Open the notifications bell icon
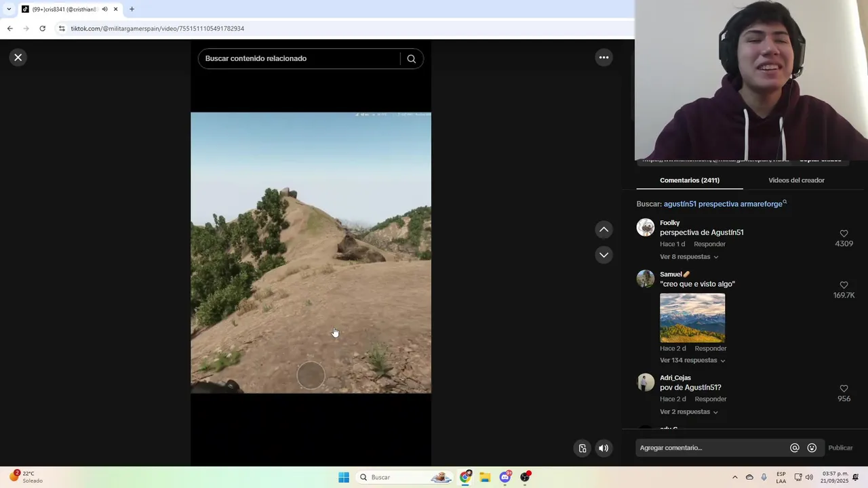Image resolution: width=868 pixels, height=488 pixels. pyautogui.click(x=856, y=477)
